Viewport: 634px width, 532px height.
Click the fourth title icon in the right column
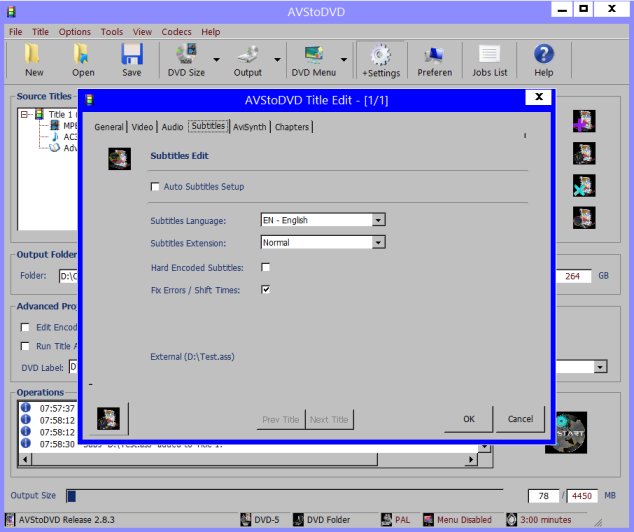coord(584,218)
